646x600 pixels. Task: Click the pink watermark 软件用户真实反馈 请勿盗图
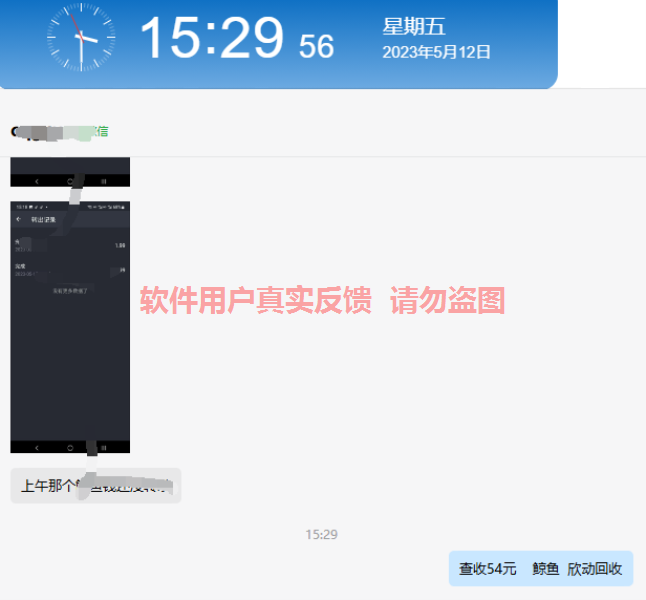pos(322,300)
